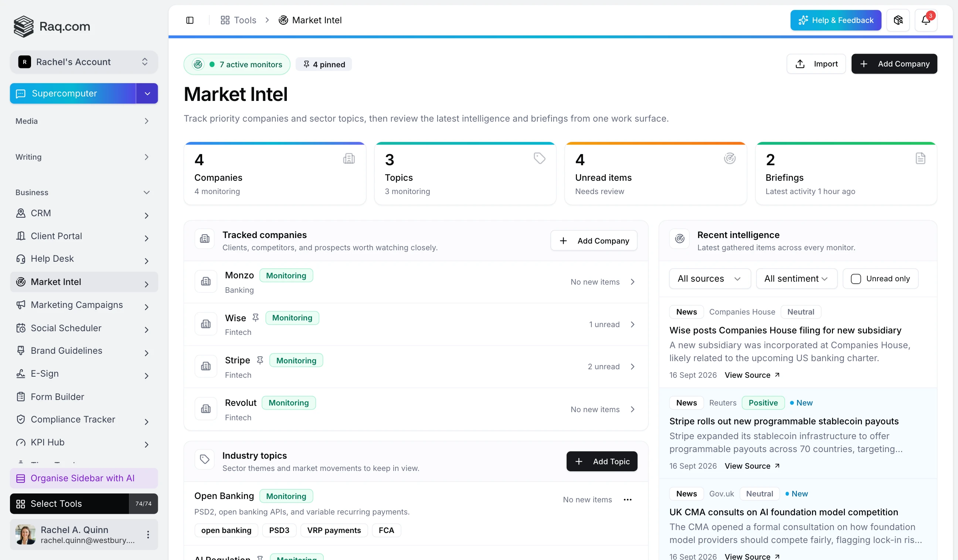Click the pin icon next to Stripe
The image size is (958, 560).
pyautogui.click(x=260, y=360)
